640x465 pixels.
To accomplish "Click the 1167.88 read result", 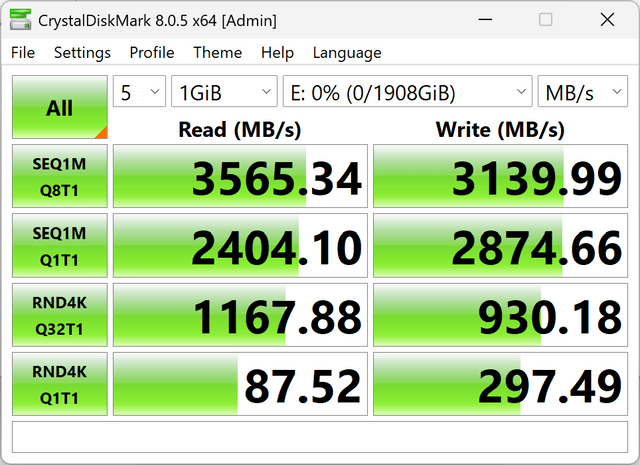I will (240, 315).
